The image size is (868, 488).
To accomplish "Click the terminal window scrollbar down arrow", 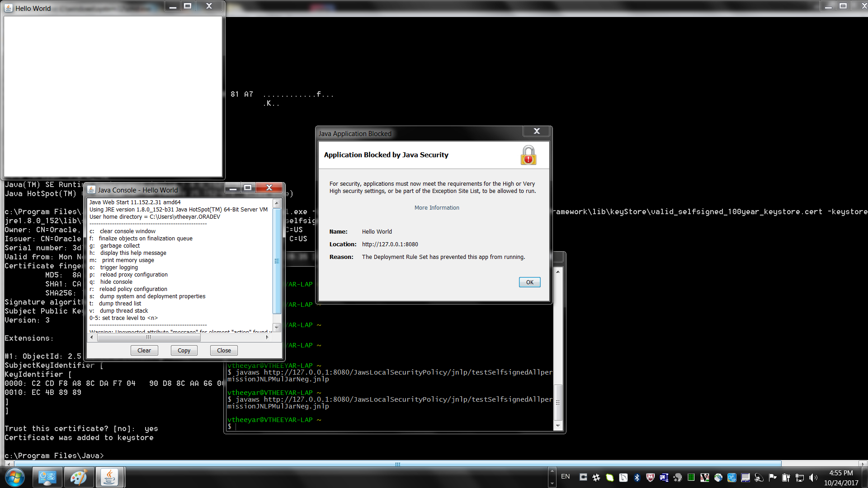I will (x=558, y=426).
